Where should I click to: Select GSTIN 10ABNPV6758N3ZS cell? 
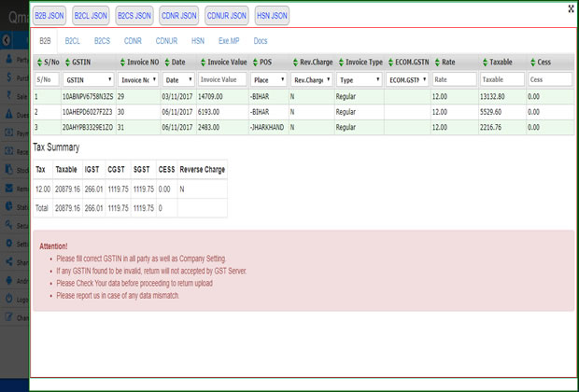89,97
